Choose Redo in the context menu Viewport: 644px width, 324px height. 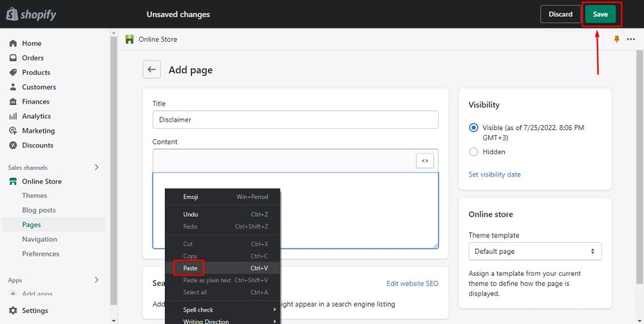coord(223,226)
